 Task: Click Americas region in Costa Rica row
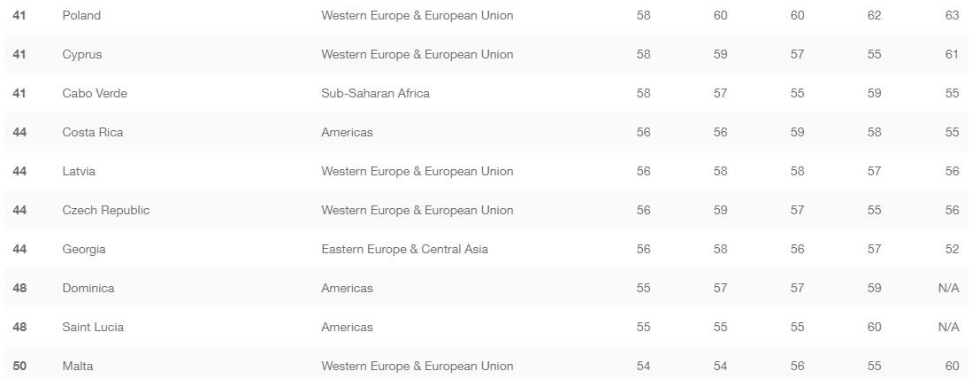347,133
